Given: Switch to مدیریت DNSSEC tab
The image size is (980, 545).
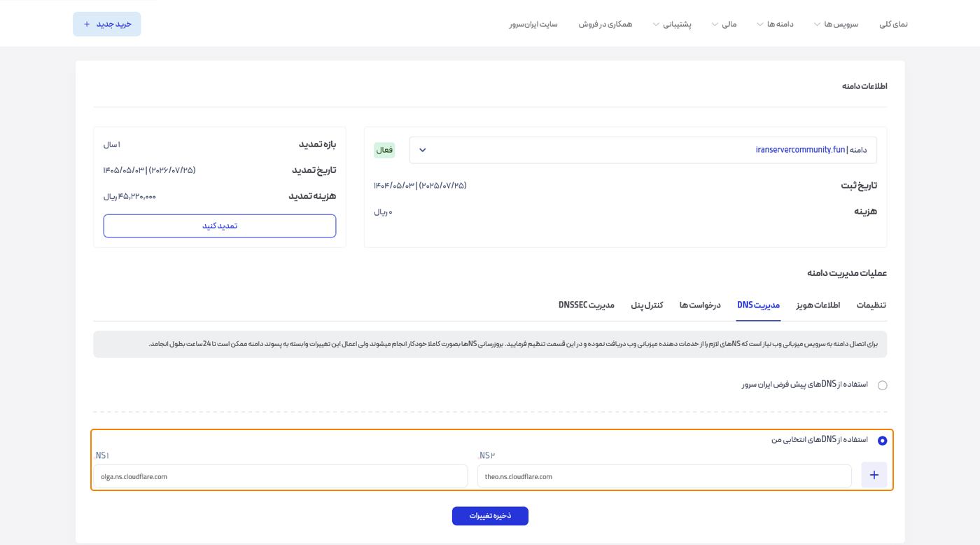Looking at the screenshot, I should [587, 305].
